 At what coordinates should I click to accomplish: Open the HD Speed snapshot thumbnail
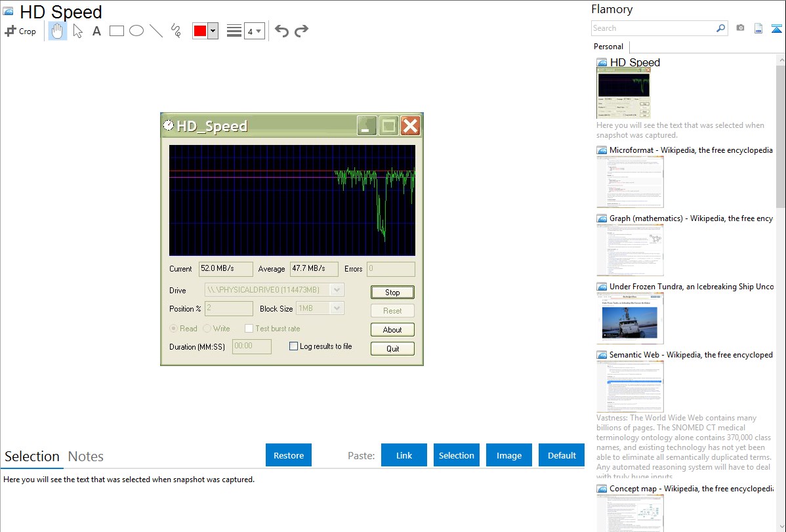coord(623,92)
